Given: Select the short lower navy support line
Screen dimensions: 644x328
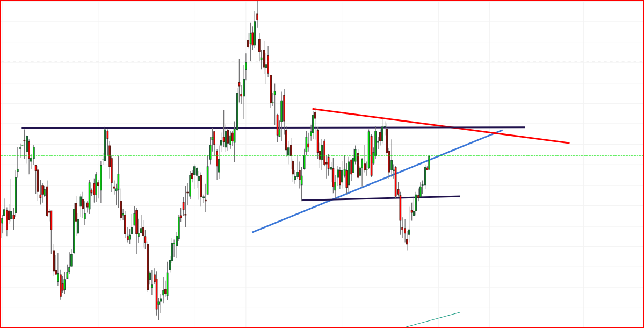Looking at the screenshot, I should pos(381,198).
